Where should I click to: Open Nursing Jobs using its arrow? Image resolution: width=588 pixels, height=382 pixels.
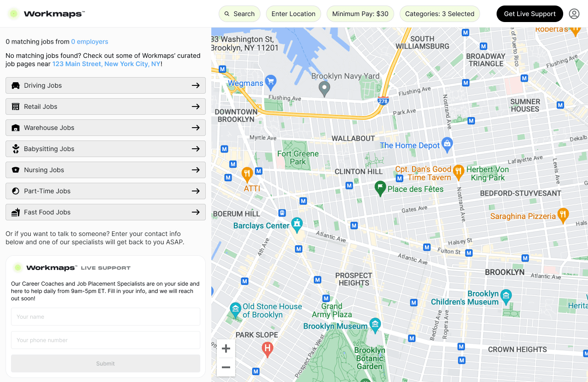coord(196,170)
